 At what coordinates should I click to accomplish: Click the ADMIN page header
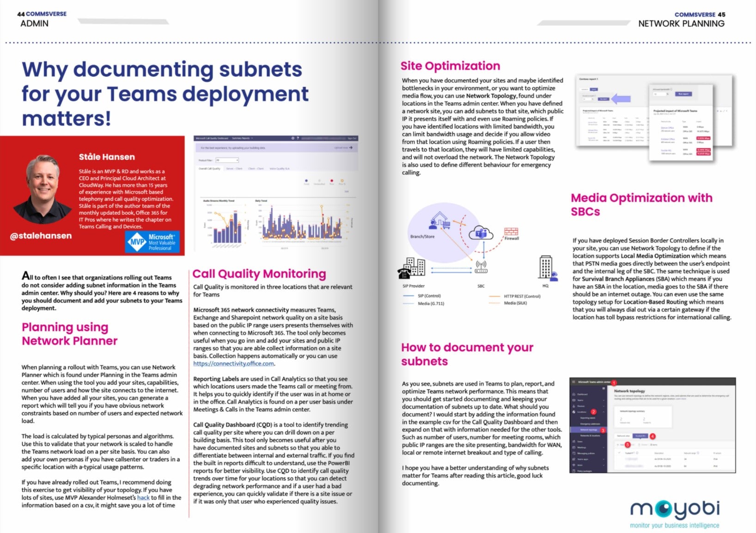click(34, 24)
